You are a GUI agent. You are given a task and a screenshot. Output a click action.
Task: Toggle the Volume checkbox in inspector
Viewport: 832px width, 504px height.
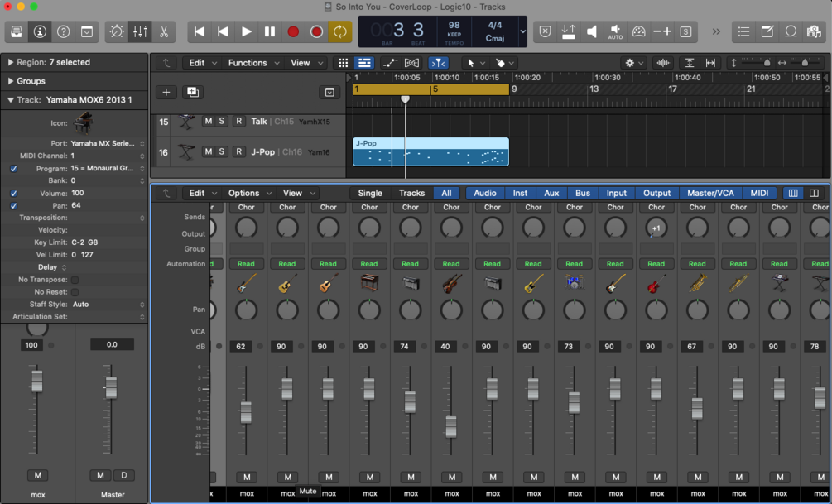tap(14, 194)
